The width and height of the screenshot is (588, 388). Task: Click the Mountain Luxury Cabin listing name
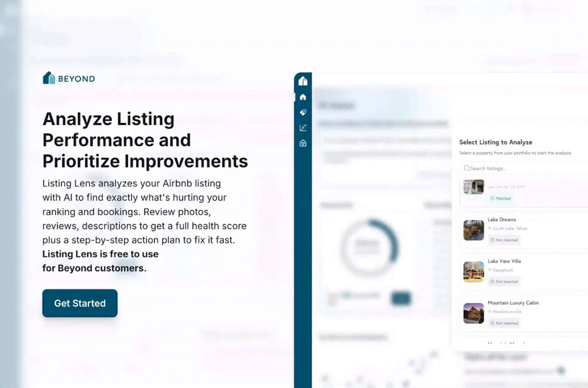pyautogui.click(x=513, y=303)
